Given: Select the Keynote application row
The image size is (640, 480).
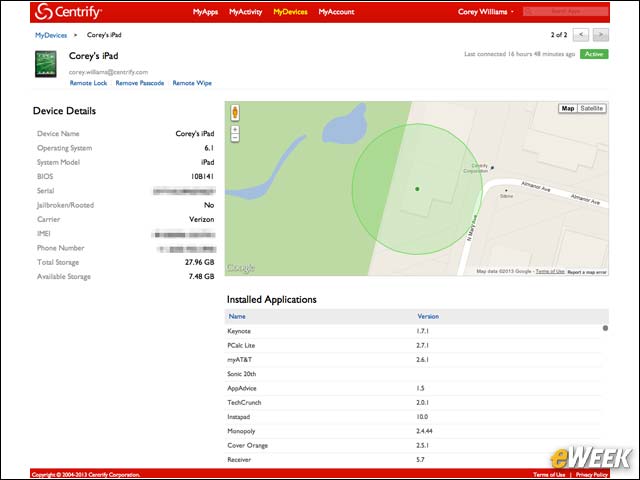Looking at the screenshot, I should tap(413, 331).
